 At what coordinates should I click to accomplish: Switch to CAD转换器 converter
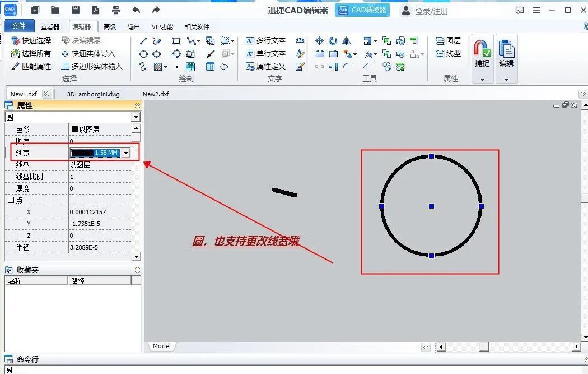click(x=362, y=10)
